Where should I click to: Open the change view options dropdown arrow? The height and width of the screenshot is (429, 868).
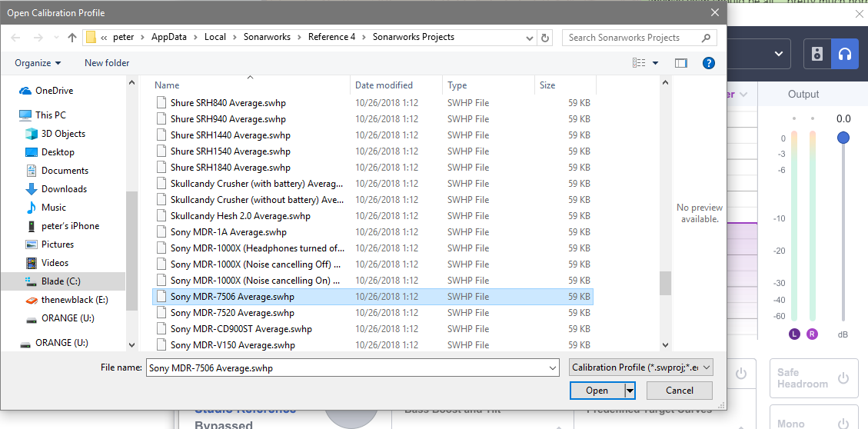pyautogui.click(x=655, y=63)
